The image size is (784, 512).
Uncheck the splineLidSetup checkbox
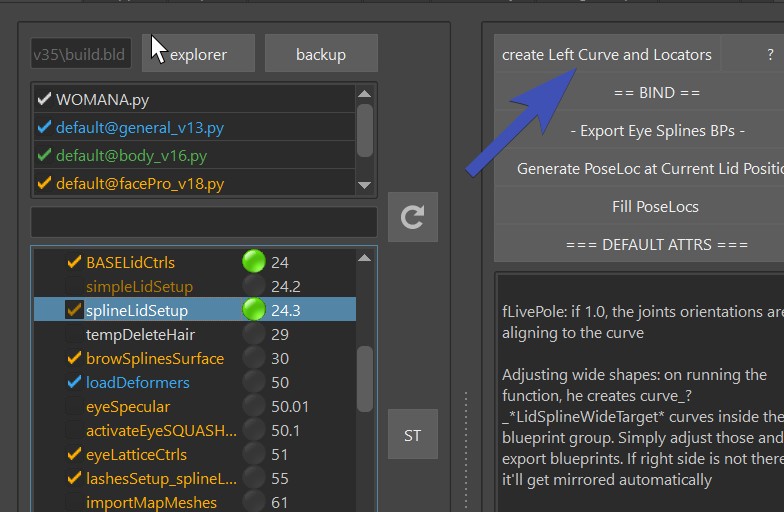(x=74, y=310)
